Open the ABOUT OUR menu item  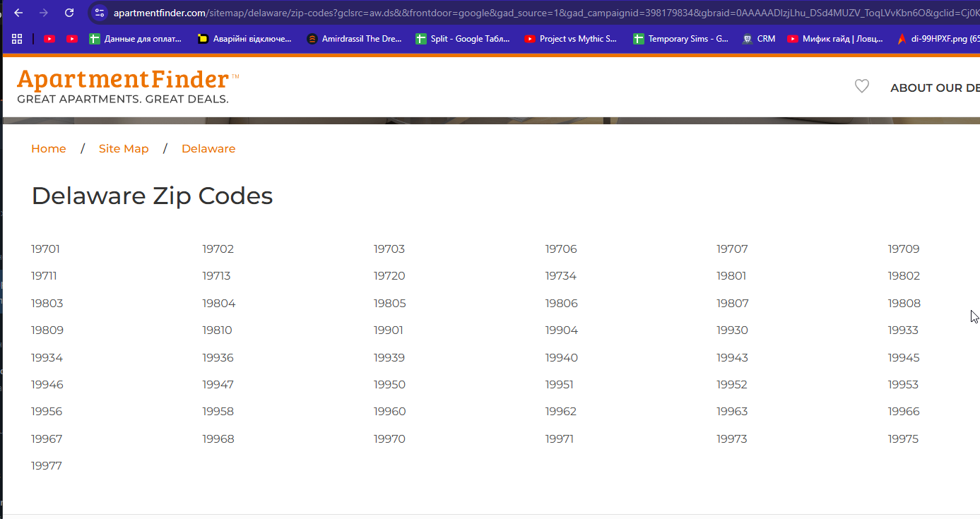point(935,88)
